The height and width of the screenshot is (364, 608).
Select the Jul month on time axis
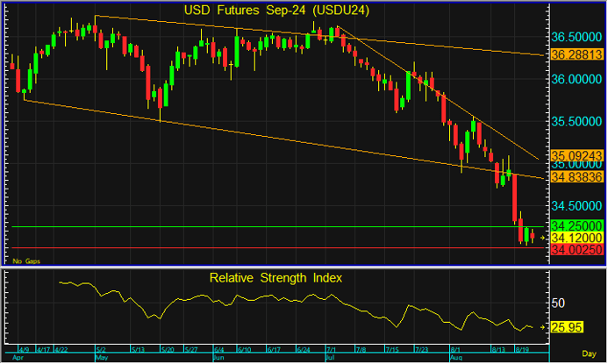click(331, 358)
